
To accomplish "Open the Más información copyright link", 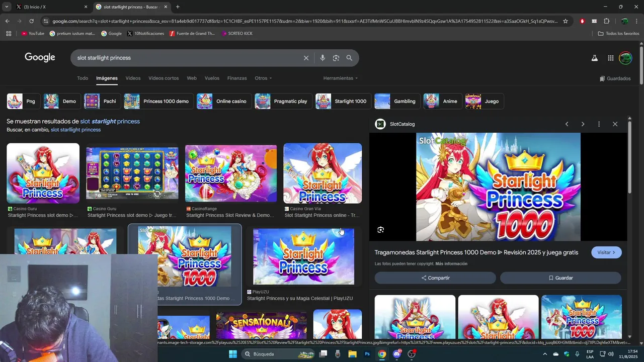I will tap(451, 264).
